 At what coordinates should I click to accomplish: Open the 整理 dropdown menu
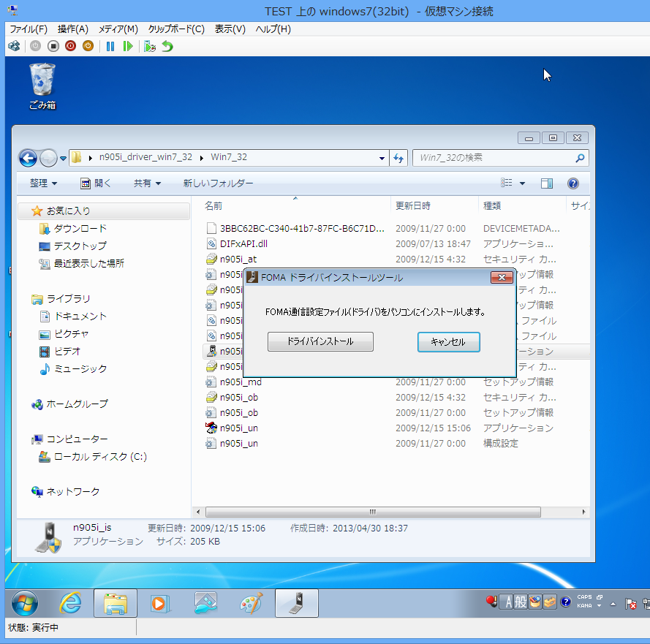point(43,183)
